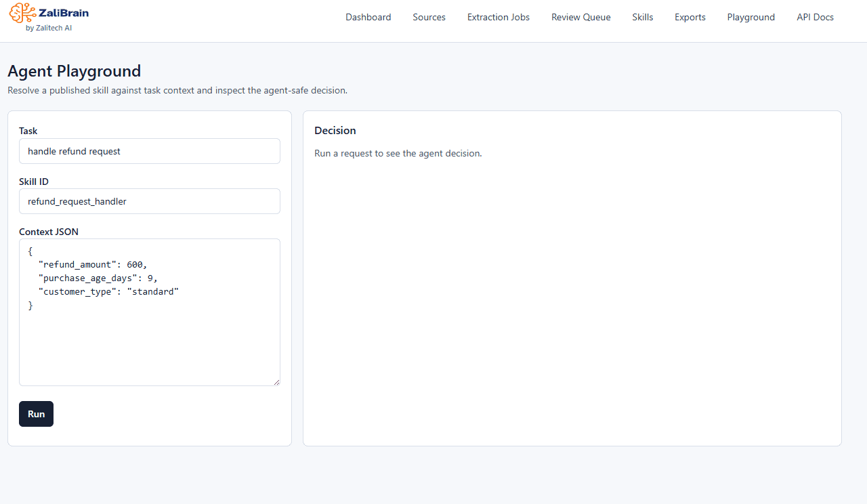Image resolution: width=867 pixels, height=504 pixels.
Task: Click the Skill ID label
Action: pyautogui.click(x=34, y=182)
